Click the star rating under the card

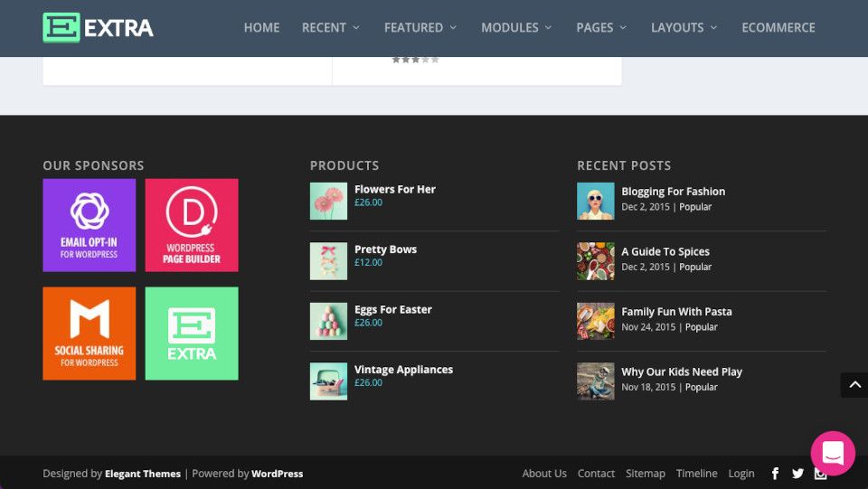[x=415, y=60]
